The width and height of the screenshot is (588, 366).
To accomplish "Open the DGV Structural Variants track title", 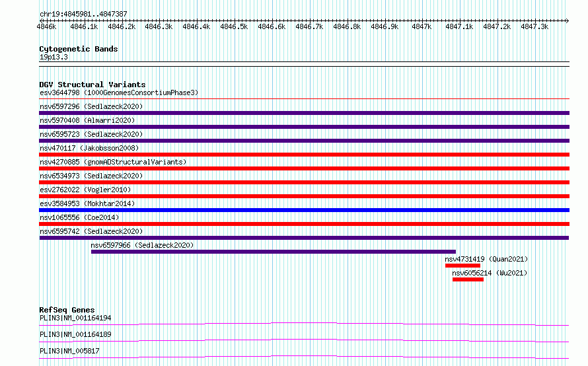I will coord(92,85).
